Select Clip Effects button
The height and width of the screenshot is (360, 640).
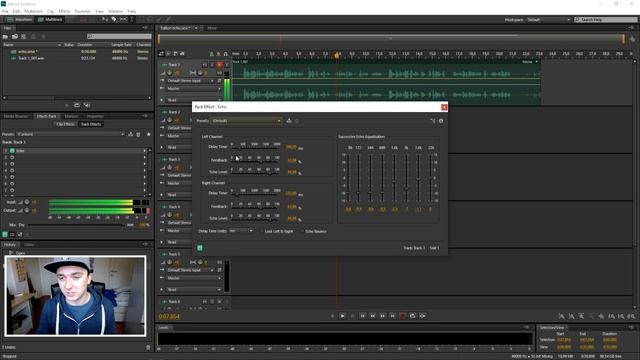(65, 124)
